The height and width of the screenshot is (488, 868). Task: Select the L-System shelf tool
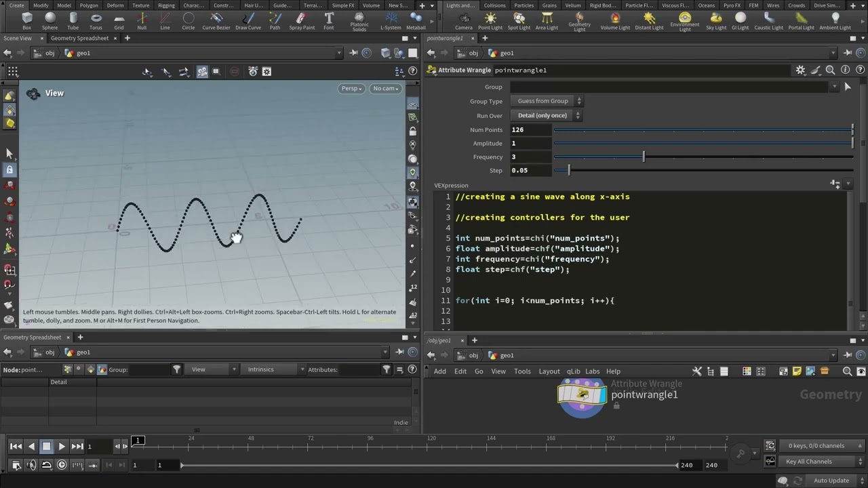tap(391, 21)
